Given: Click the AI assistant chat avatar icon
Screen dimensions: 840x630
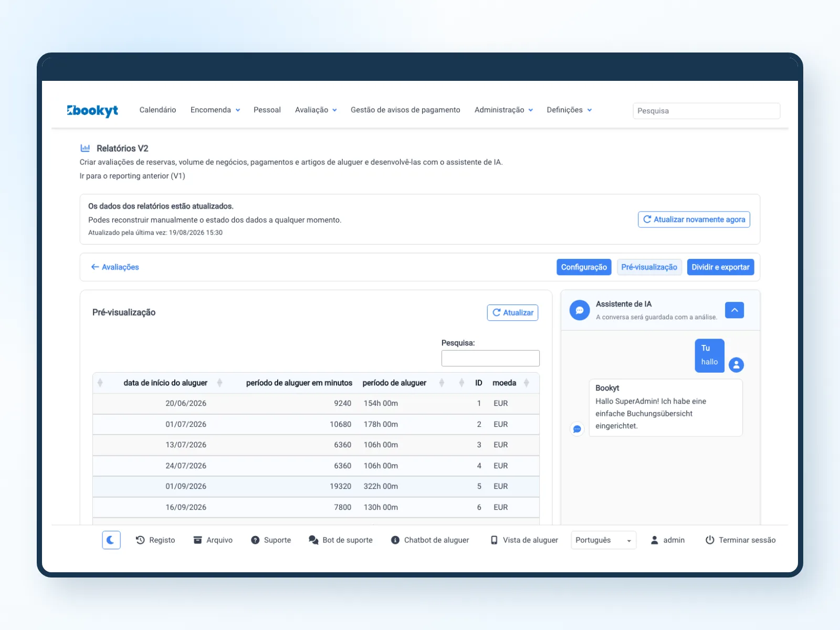Looking at the screenshot, I should coord(580,310).
